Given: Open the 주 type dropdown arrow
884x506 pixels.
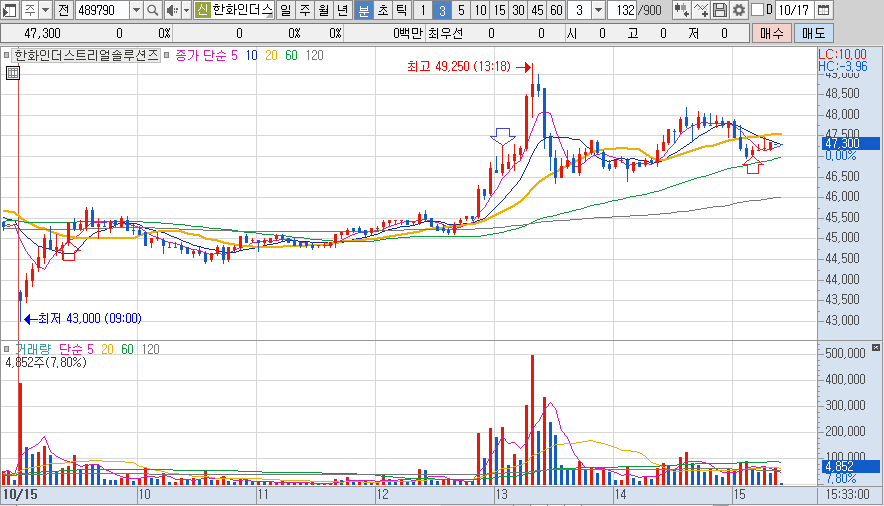Looking at the screenshot, I should (x=46, y=10).
